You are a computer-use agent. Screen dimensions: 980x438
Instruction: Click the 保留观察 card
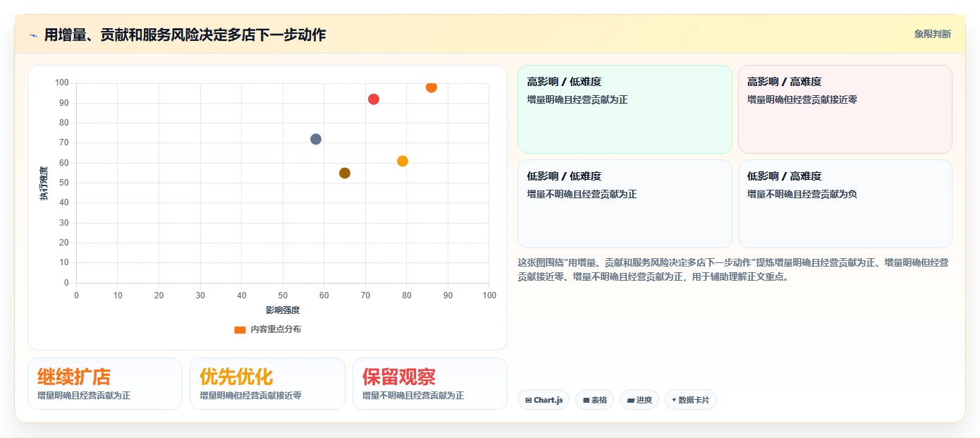coord(430,384)
